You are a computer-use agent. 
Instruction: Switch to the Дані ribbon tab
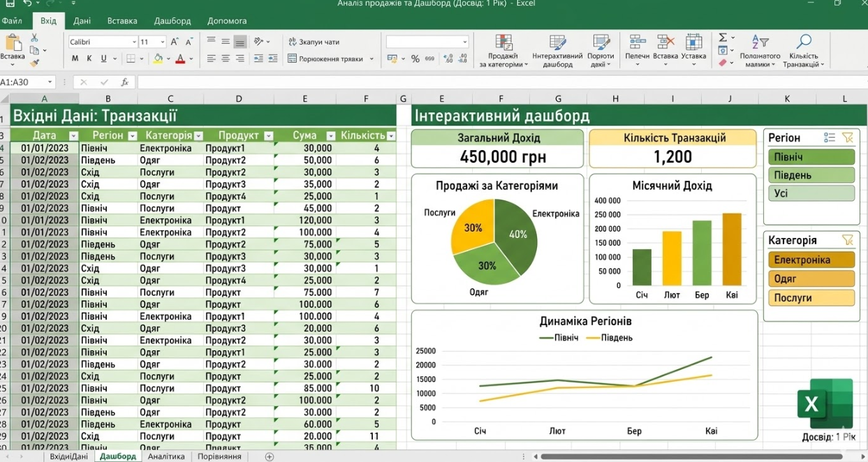[x=82, y=21]
